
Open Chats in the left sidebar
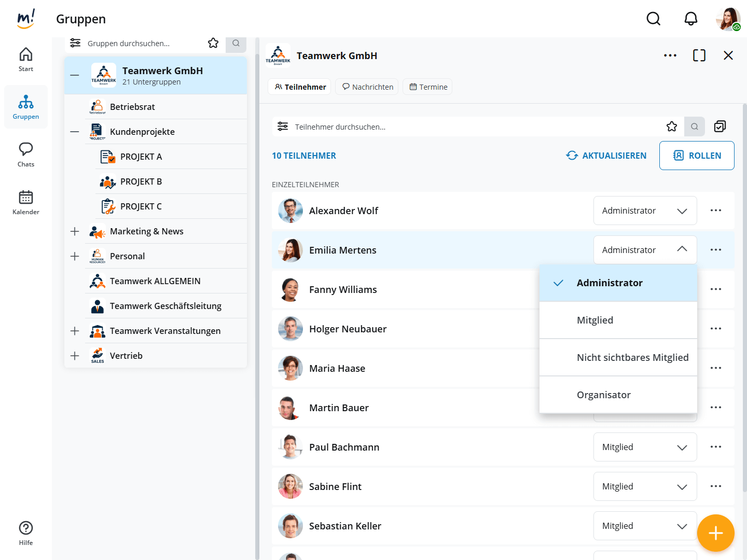pos(26,155)
